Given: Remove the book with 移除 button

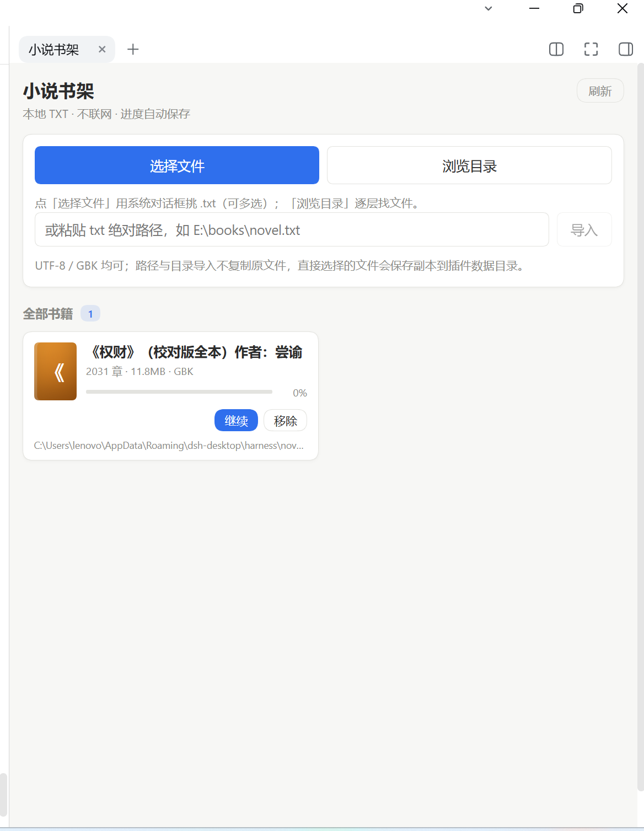Looking at the screenshot, I should coord(285,420).
